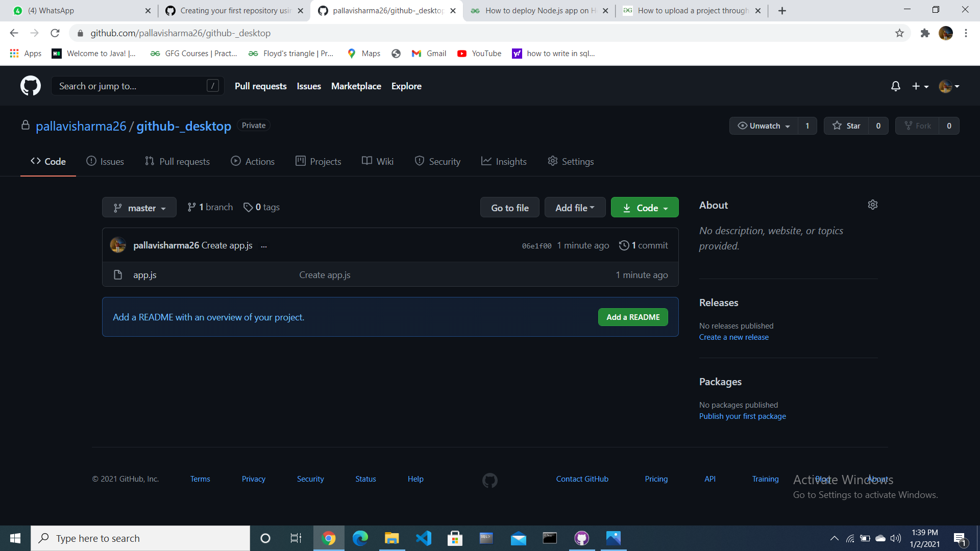The width and height of the screenshot is (980, 551).
Task: Click the app.js file entry
Action: 143,274
